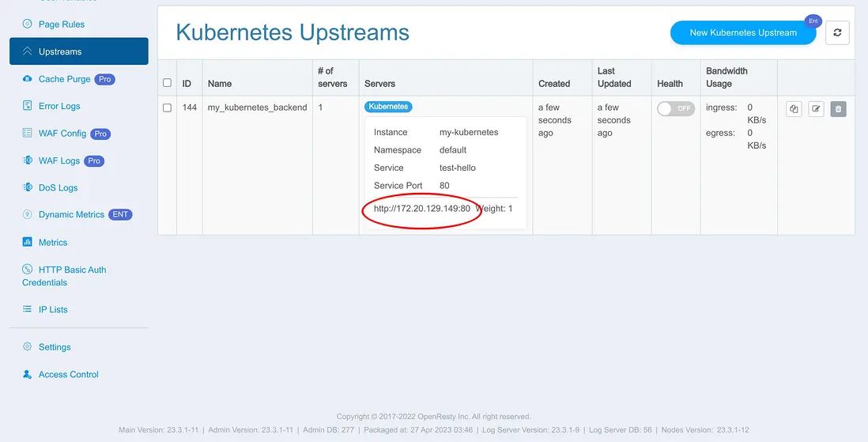Click the Created column header

554,84
